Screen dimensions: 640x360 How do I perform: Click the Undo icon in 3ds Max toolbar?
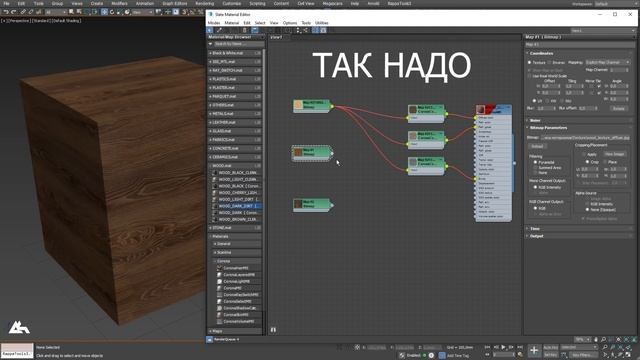(x=6, y=12)
